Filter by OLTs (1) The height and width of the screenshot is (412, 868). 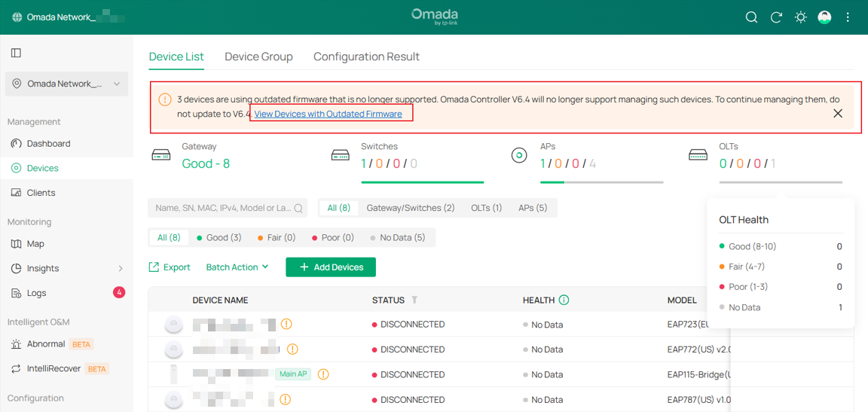[x=487, y=208]
